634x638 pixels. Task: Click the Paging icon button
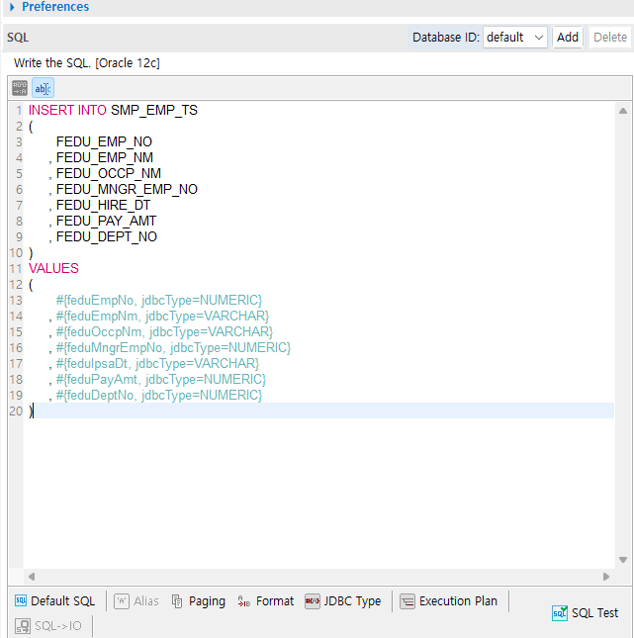[198, 601]
